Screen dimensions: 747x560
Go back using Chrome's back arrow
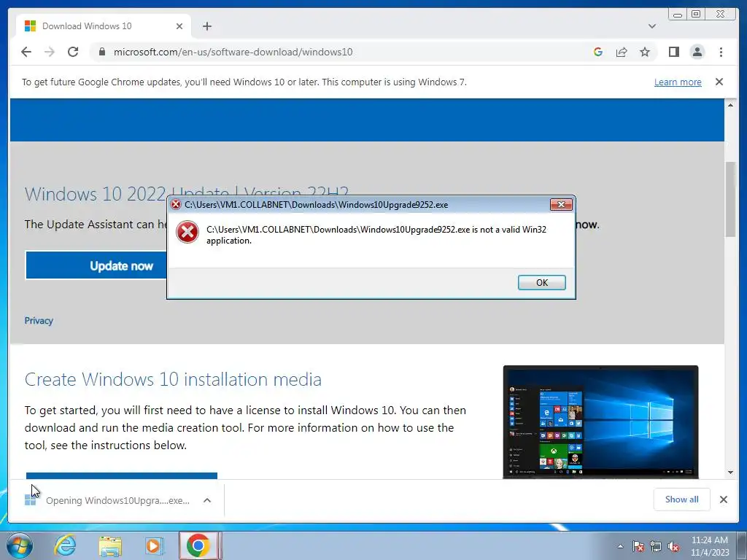click(x=26, y=52)
